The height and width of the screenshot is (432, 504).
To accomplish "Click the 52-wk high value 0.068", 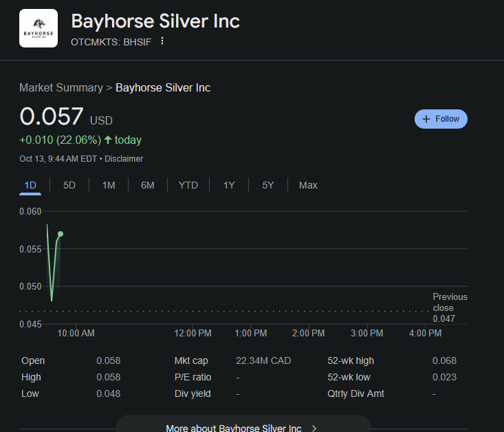I will [x=444, y=361].
